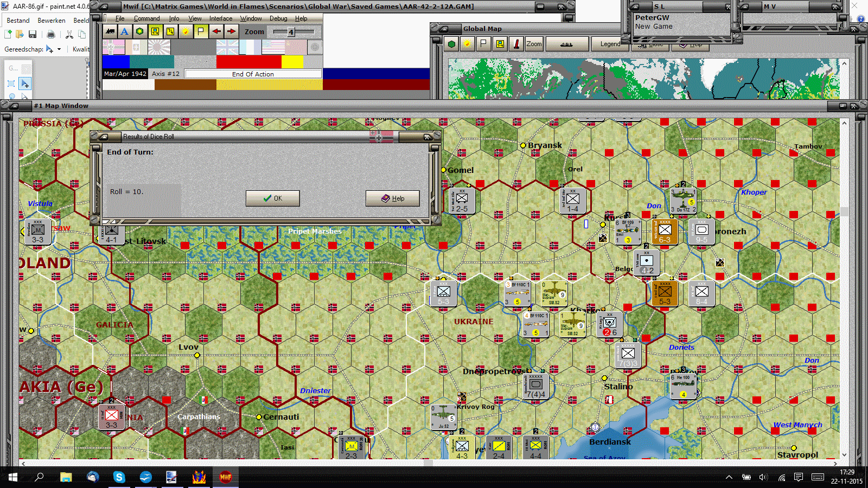Select the Japanese rising sun flag
This screenshot has height=488, width=868.
159,48
